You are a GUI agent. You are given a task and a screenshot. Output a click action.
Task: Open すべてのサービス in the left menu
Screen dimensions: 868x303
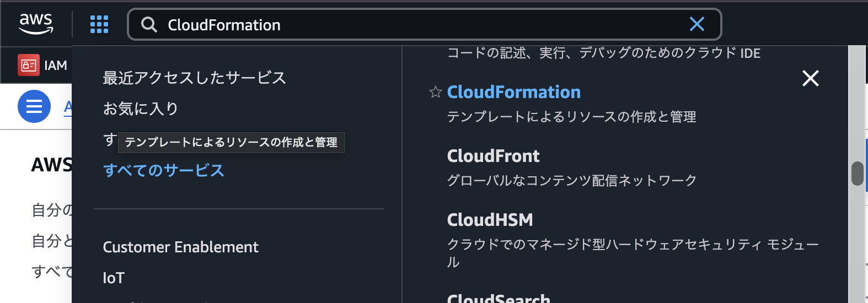click(x=164, y=170)
